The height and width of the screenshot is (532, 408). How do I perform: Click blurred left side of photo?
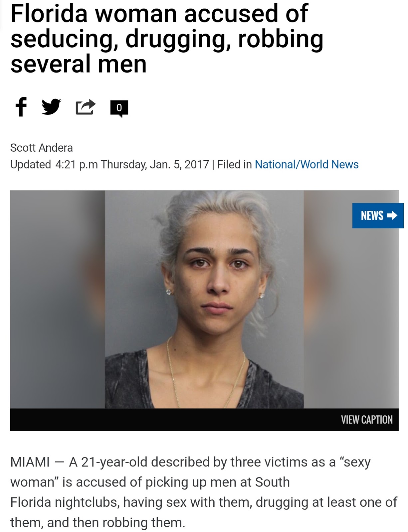click(x=58, y=299)
